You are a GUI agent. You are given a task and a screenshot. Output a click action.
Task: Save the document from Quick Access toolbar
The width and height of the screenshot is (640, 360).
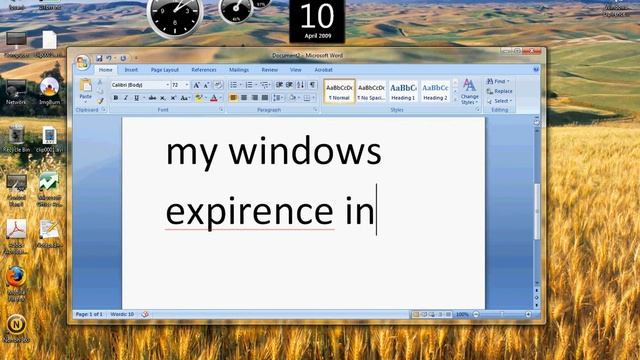[x=99, y=58]
